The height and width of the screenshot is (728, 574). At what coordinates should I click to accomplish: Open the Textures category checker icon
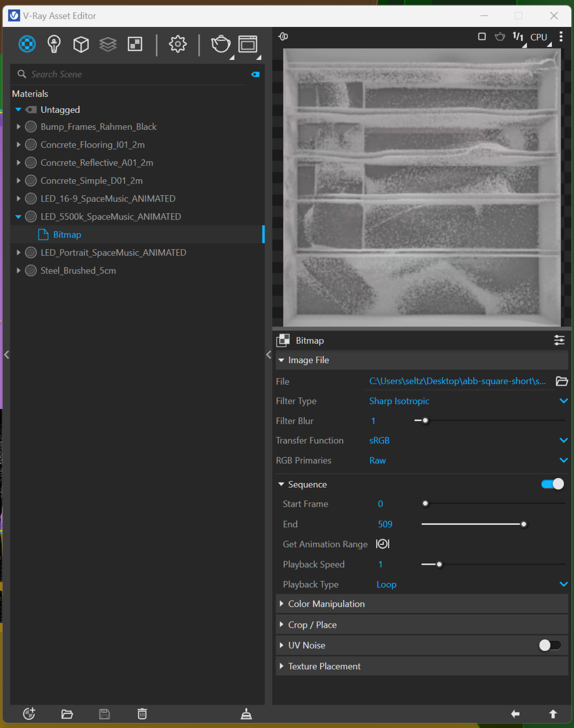pyautogui.click(x=135, y=44)
